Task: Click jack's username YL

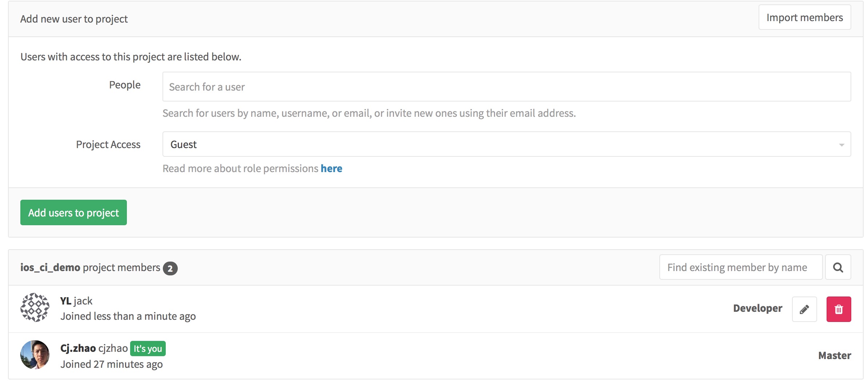Action: 65,301
